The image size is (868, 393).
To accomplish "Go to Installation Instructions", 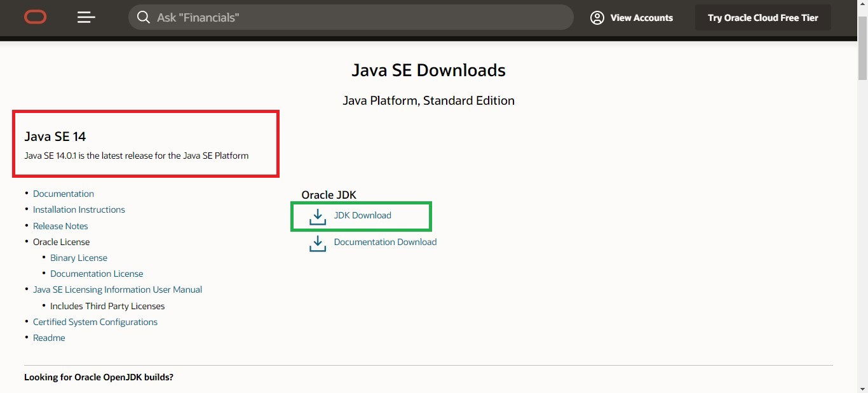I will pyautogui.click(x=79, y=210).
